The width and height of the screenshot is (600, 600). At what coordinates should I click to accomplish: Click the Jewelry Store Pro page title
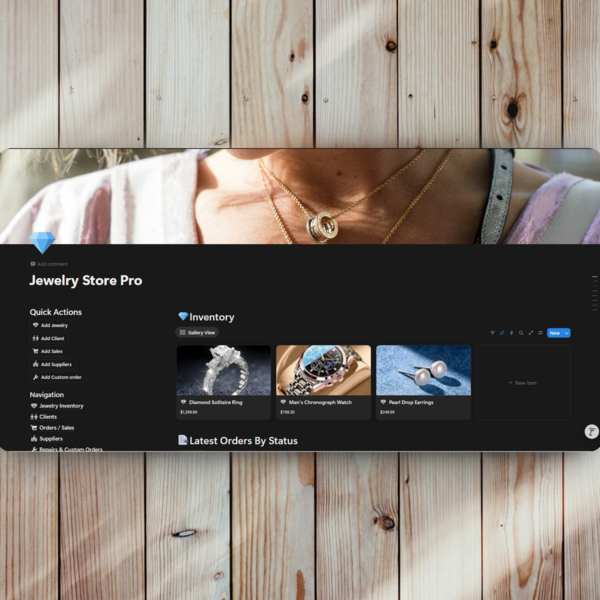pos(86,280)
